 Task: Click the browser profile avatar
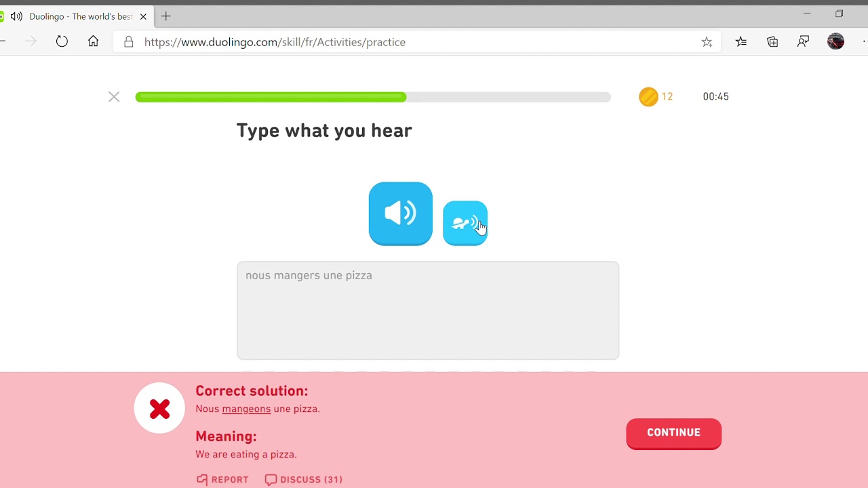click(x=835, y=42)
